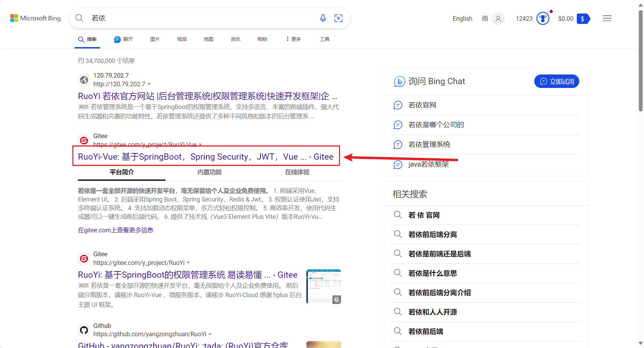
Task: Switch language to English
Action: click(x=462, y=19)
